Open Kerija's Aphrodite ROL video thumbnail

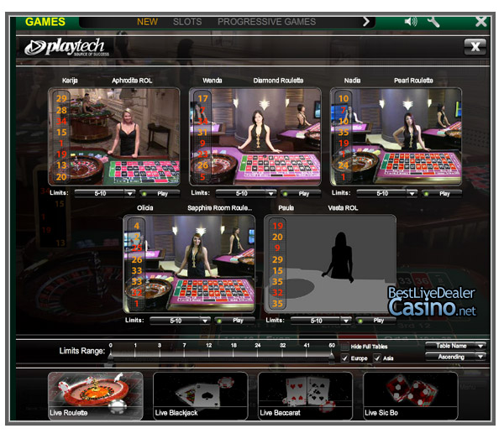tap(114, 137)
